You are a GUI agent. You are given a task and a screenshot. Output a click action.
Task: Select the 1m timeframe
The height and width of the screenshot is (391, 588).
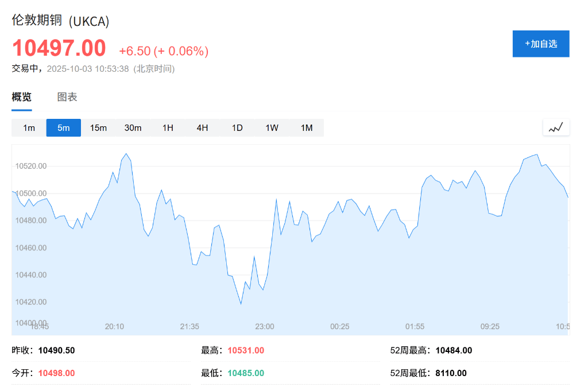tap(28, 127)
